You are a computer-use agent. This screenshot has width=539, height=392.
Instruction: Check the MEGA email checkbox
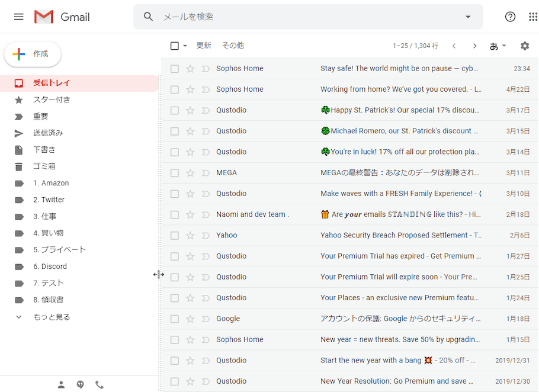(175, 173)
